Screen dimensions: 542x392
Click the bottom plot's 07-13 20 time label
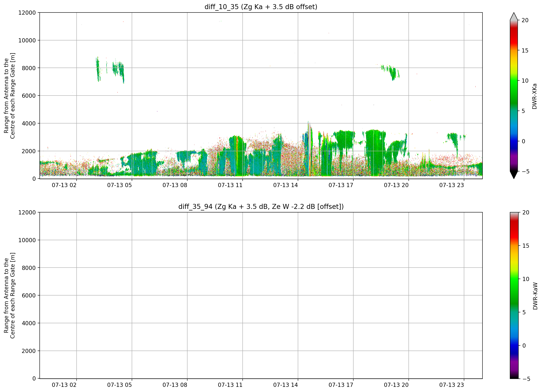click(x=396, y=385)
